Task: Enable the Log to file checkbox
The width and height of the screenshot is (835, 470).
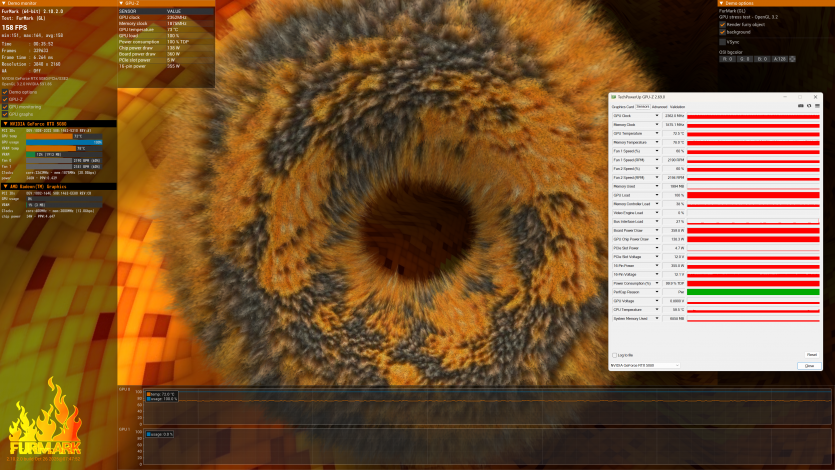Action: tap(614, 355)
